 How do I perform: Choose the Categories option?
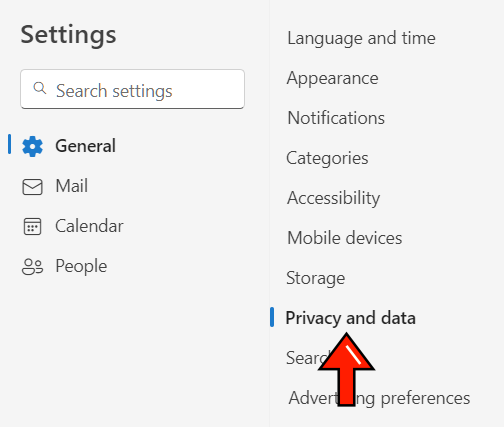[x=327, y=158]
